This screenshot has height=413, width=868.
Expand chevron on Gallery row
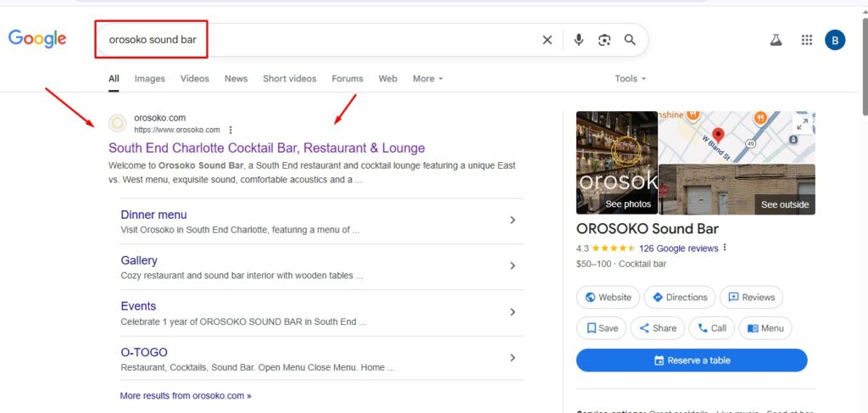pos(513,265)
